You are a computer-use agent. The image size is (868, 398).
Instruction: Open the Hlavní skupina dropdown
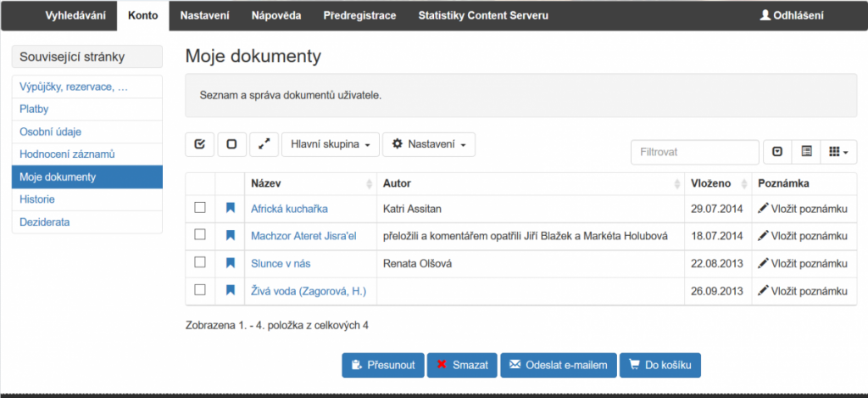pos(330,144)
